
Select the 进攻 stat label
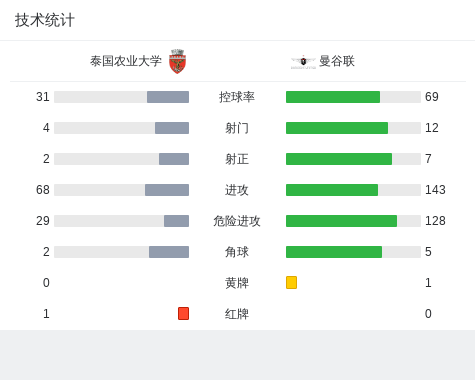(x=237, y=190)
